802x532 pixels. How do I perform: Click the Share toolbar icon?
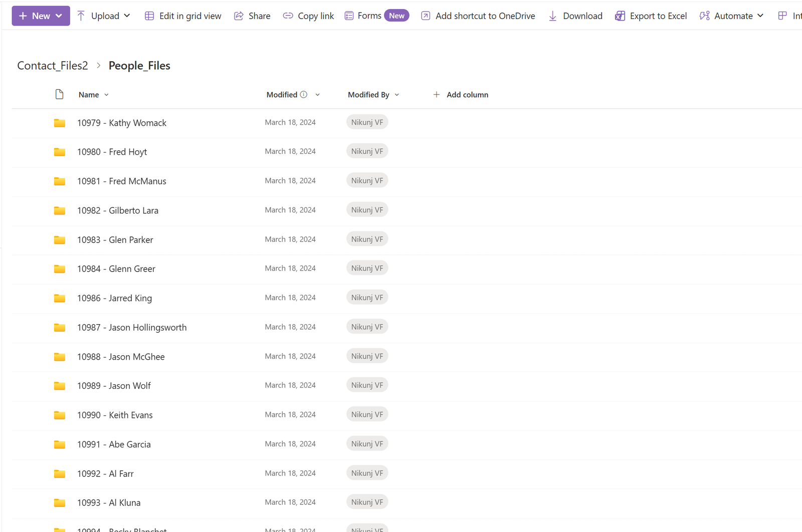point(239,16)
